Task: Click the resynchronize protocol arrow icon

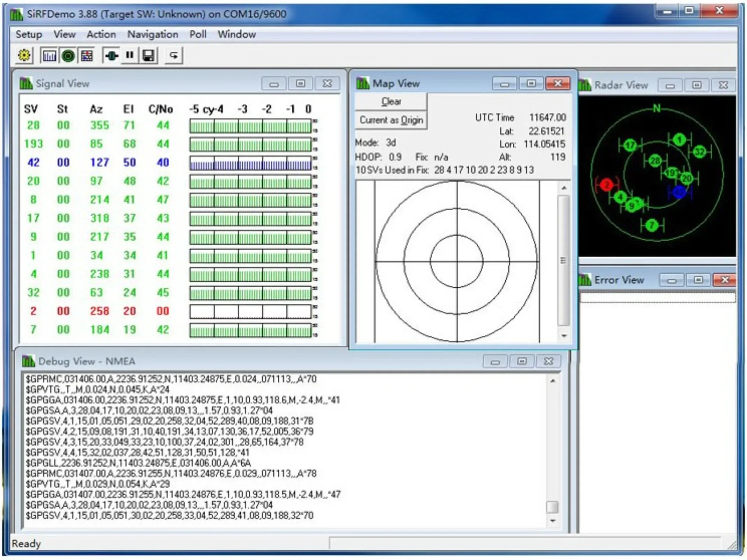Action: pyautogui.click(x=174, y=55)
